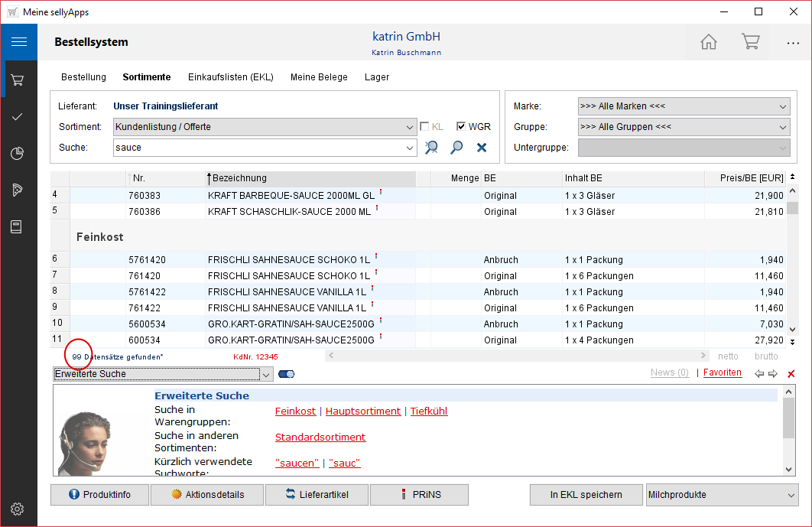Open the three-dot more options menu

coord(792,43)
